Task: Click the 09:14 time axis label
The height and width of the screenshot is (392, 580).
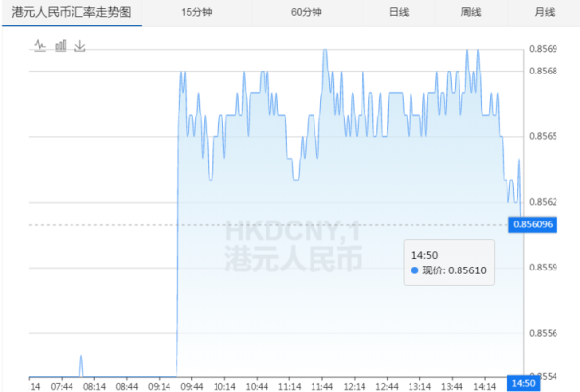Action: point(159,387)
